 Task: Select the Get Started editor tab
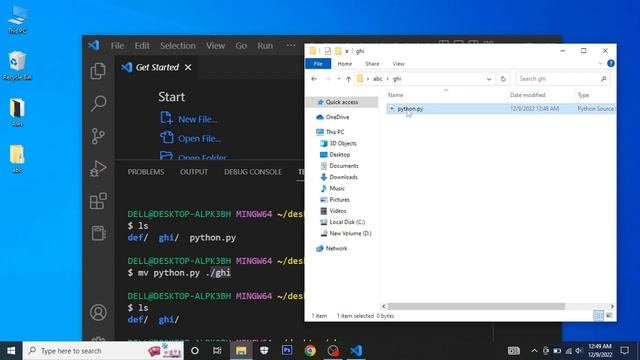tap(157, 67)
